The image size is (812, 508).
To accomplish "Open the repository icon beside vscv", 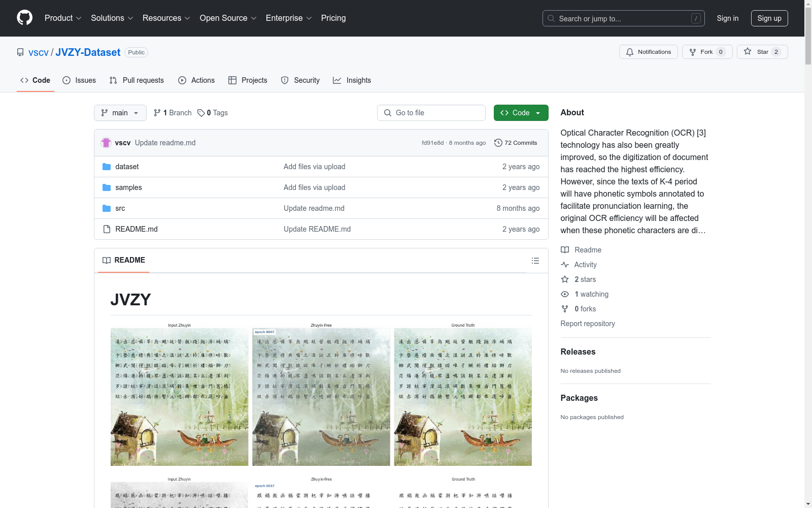I will [20, 52].
